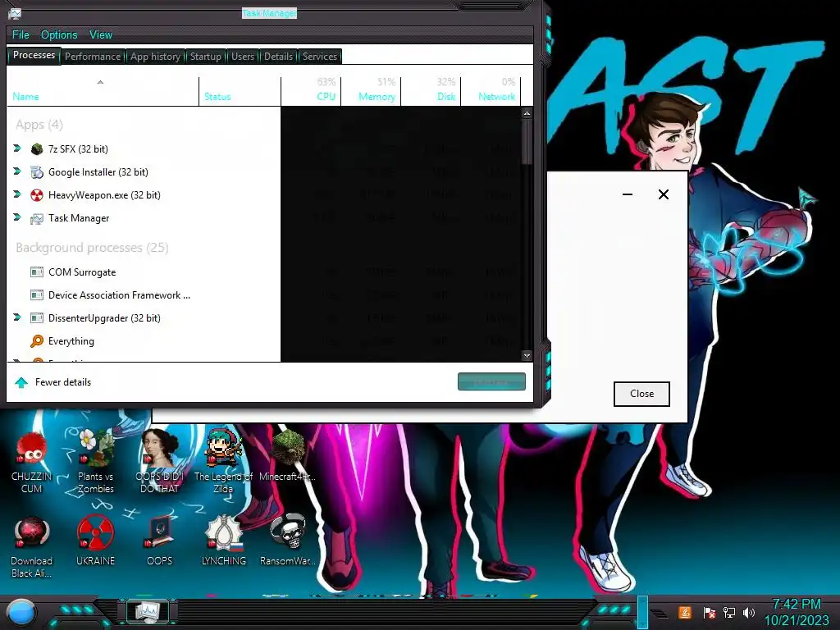Open the Plants vs Zombies desktop icon
Screen dimensions: 840x630
tap(95, 462)
